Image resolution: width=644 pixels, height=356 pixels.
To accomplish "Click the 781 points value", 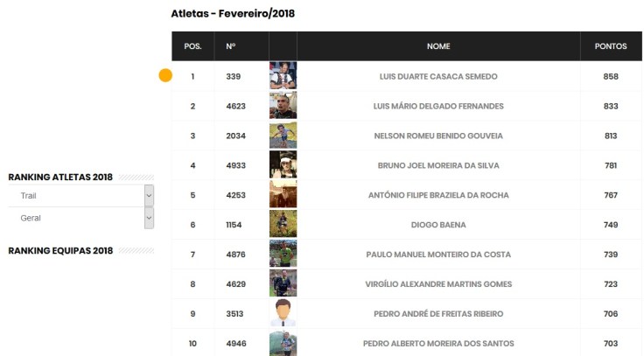I will 611,165.
